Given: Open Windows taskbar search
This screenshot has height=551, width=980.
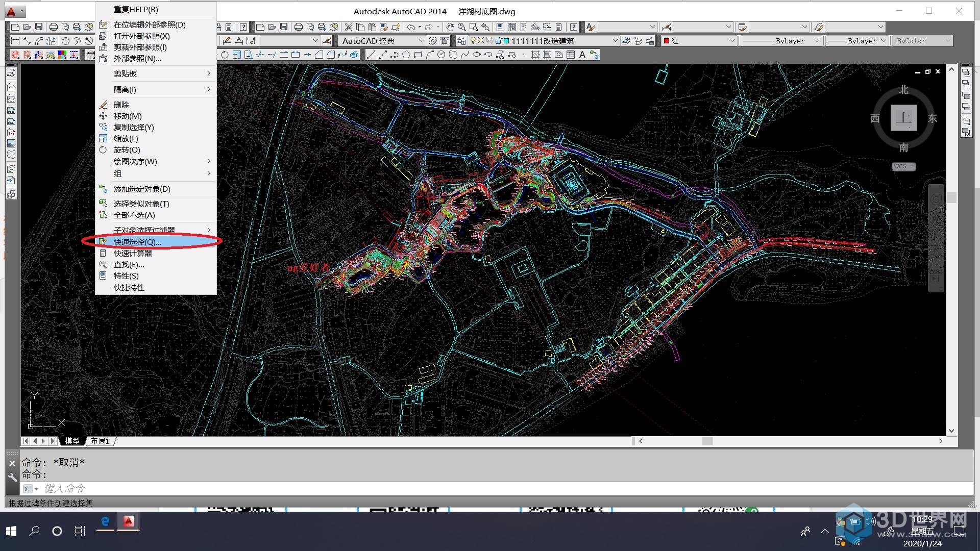Looking at the screenshot, I should click(34, 531).
